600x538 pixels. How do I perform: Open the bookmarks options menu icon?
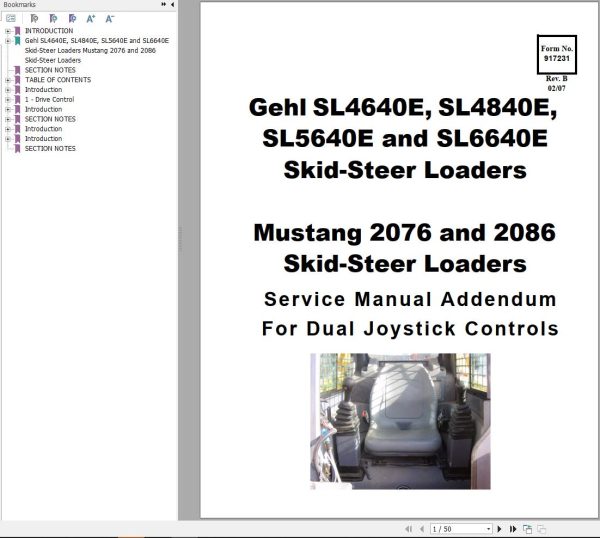tap(11, 18)
